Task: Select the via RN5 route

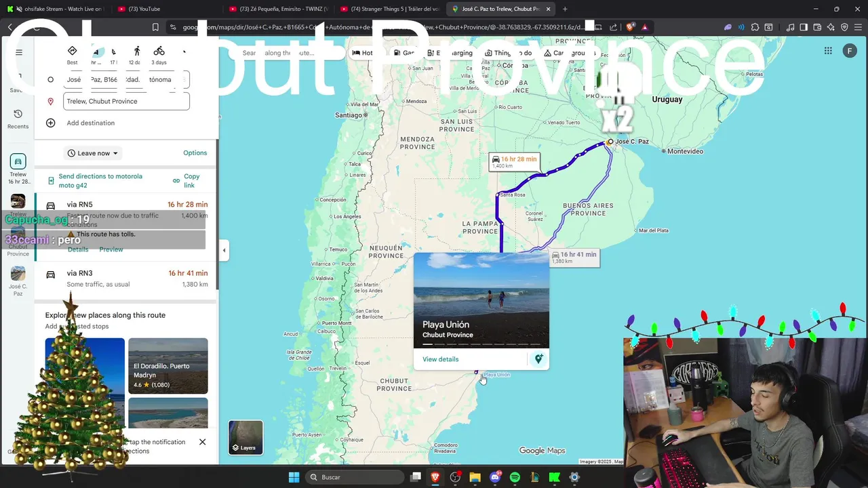Action: coord(126,227)
